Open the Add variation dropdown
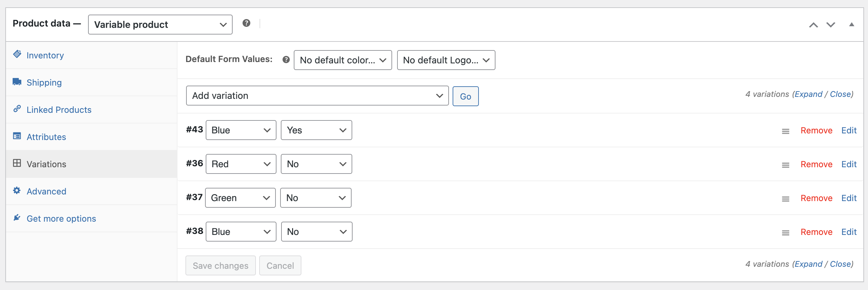Screen dimensions: 868x290 click(317, 96)
